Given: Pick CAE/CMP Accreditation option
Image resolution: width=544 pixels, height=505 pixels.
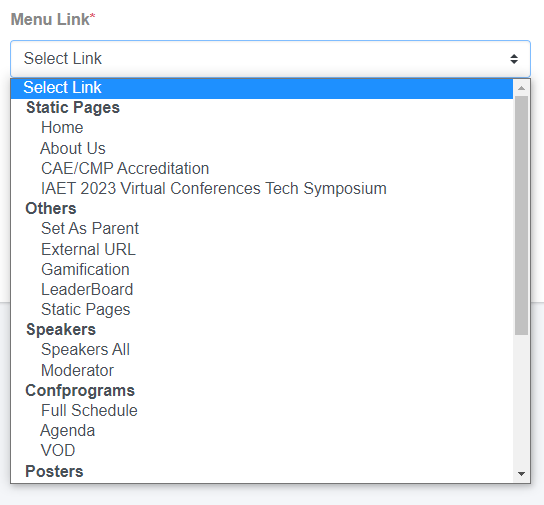Looking at the screenshot, I should point(262,169).
